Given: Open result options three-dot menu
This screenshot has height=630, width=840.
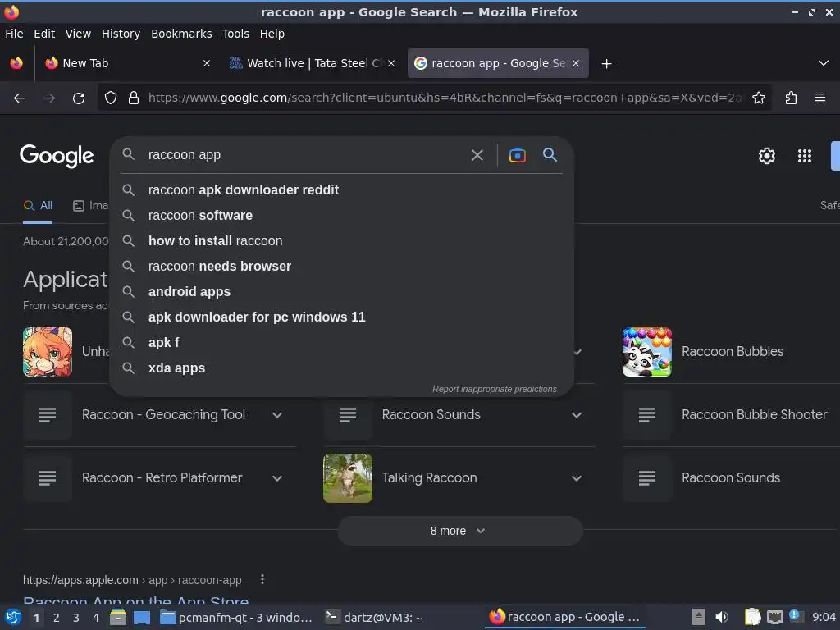Looking at the screenshot, I should (262, 580).
